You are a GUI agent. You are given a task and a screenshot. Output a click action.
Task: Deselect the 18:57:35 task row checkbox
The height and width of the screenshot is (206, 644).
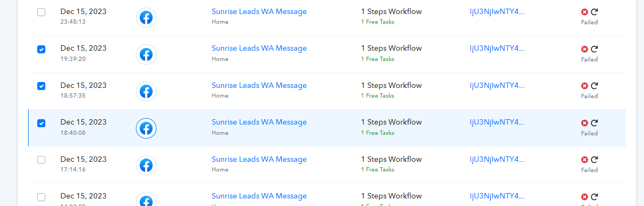click(x=42, y=86)
